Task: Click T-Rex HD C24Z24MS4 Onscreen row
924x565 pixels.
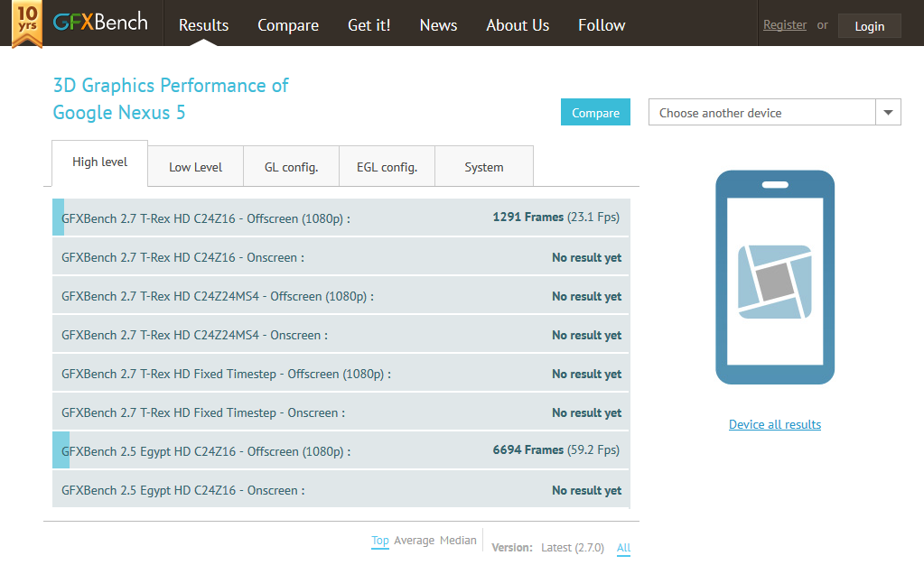Action: [341, 335]
